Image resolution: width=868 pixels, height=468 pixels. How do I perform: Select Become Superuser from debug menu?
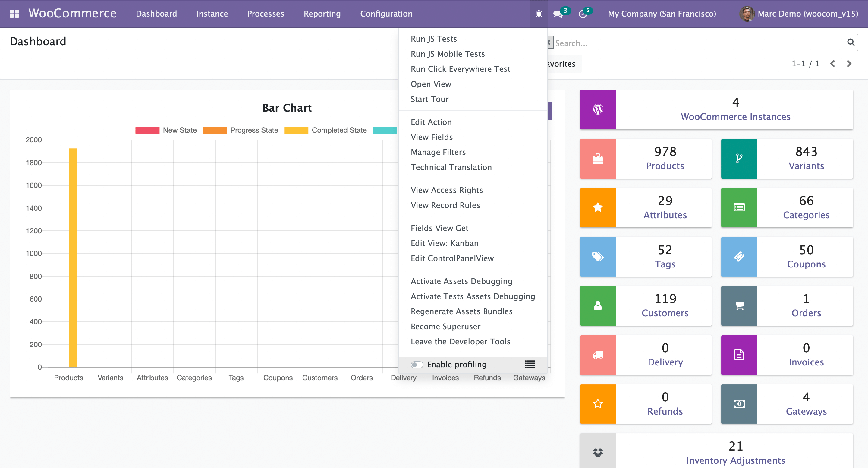pos(445,326)
